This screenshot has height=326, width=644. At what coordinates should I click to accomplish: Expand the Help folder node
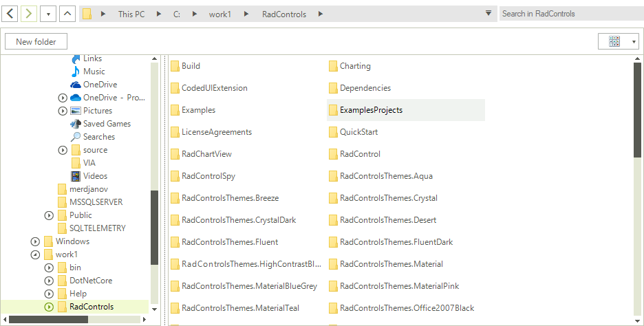click(x=49, y=294)
